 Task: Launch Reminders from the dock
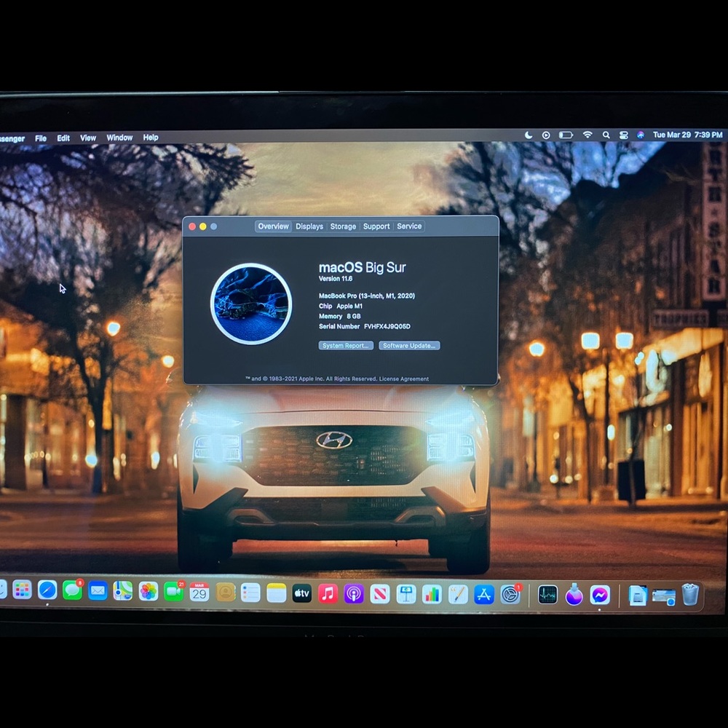coord(250,593)
